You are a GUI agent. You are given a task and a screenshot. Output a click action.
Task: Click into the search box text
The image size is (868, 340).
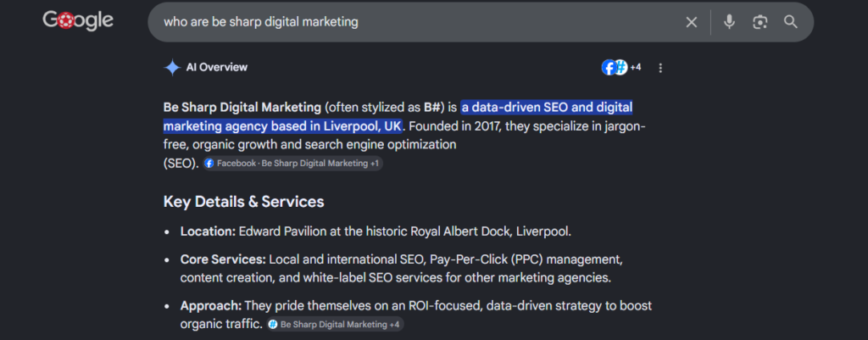point(261,22)
